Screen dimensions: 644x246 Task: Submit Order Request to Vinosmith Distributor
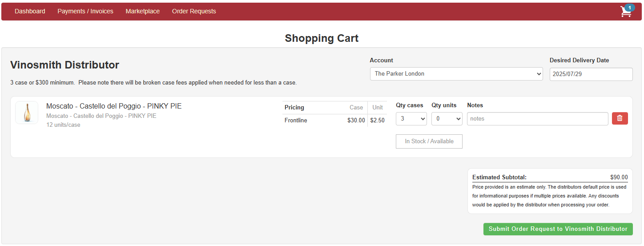[x=558, y=229]
